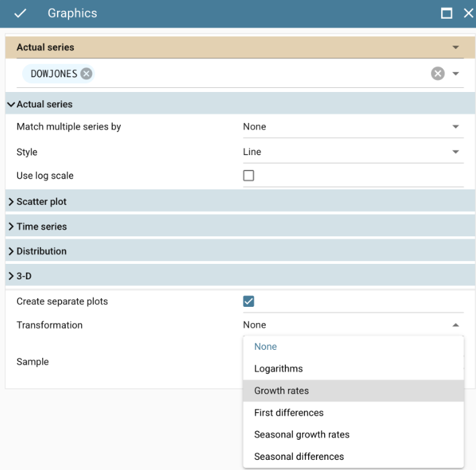Select Logarithms from transformation list
Screen dimensions: 476x470
278,369
